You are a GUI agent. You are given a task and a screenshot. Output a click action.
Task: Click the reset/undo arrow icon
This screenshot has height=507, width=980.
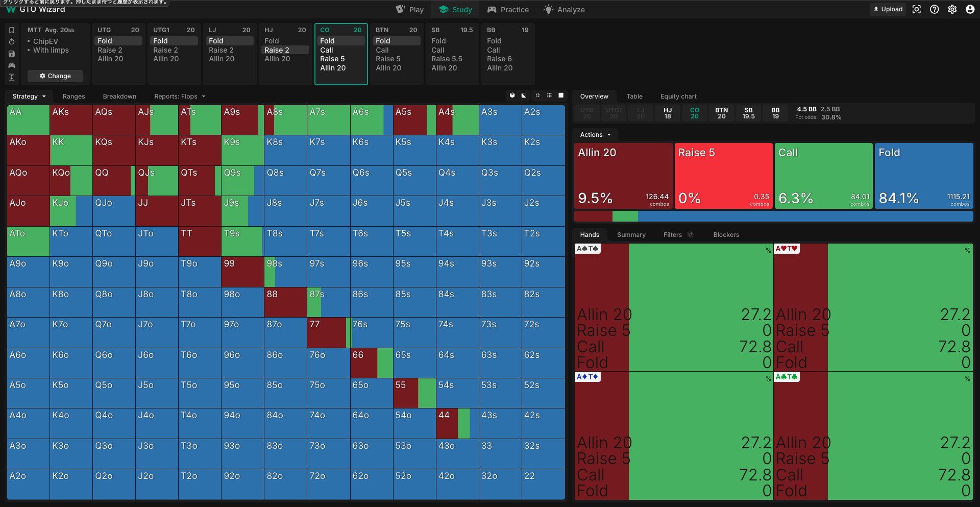[x=11, y=42]
